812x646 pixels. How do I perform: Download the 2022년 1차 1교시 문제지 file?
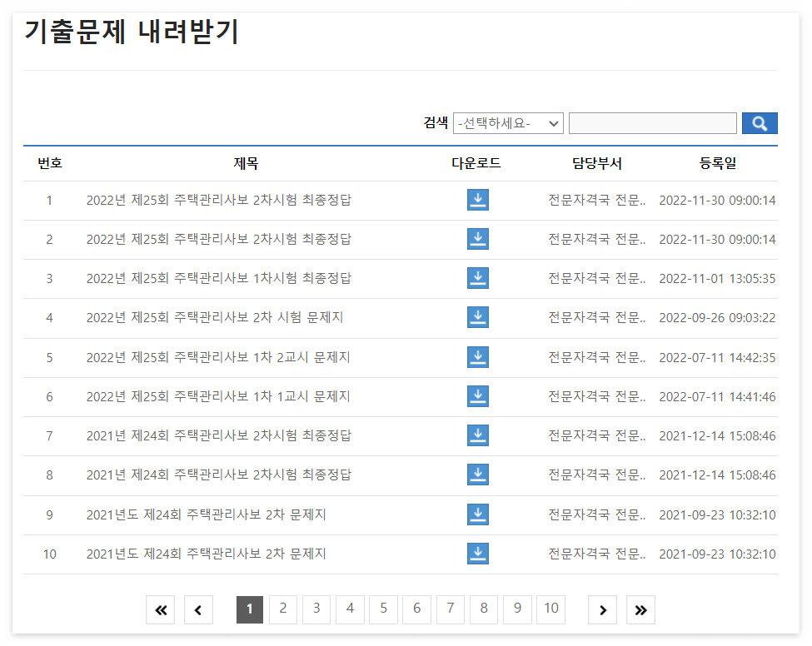[477, 396]
